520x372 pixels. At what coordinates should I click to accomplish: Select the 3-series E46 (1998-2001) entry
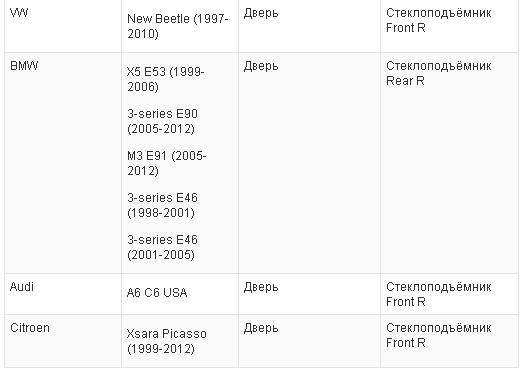click(162, 205)
